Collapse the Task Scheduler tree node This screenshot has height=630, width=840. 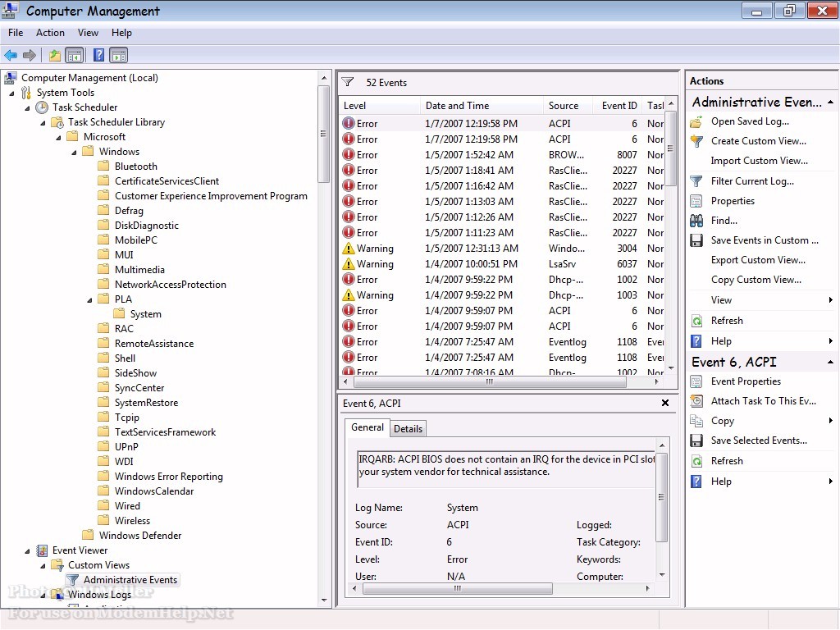click(x=27, y=108)
